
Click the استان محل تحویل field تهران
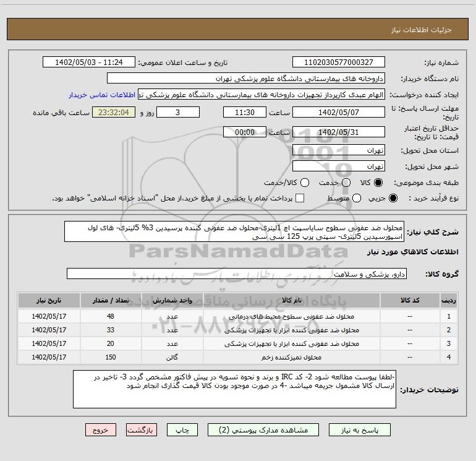coord(339,150)
